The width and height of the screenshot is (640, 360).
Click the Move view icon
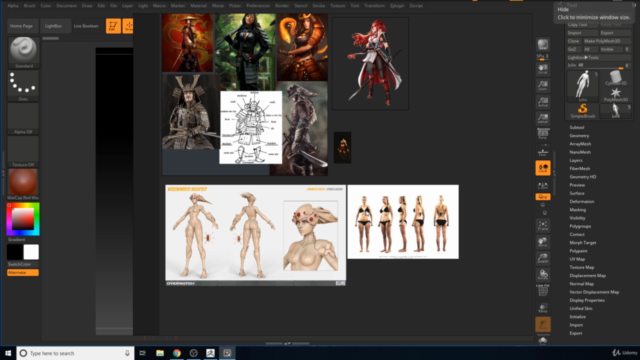(543, 242)
